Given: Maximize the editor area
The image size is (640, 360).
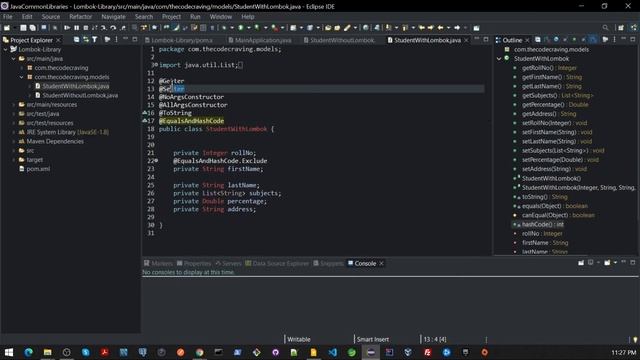Looking at the screenshot, I should click(x=486, y=39).
